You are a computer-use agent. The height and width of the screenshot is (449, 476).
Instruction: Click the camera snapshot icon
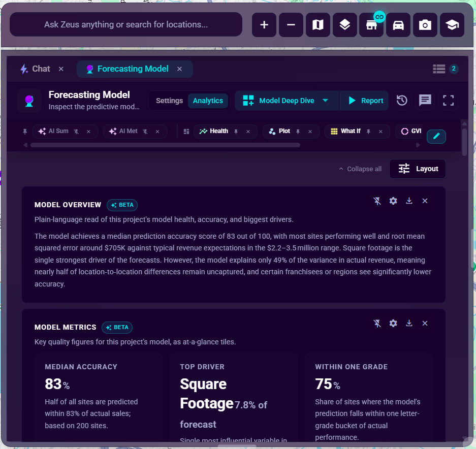coord(425,25)
